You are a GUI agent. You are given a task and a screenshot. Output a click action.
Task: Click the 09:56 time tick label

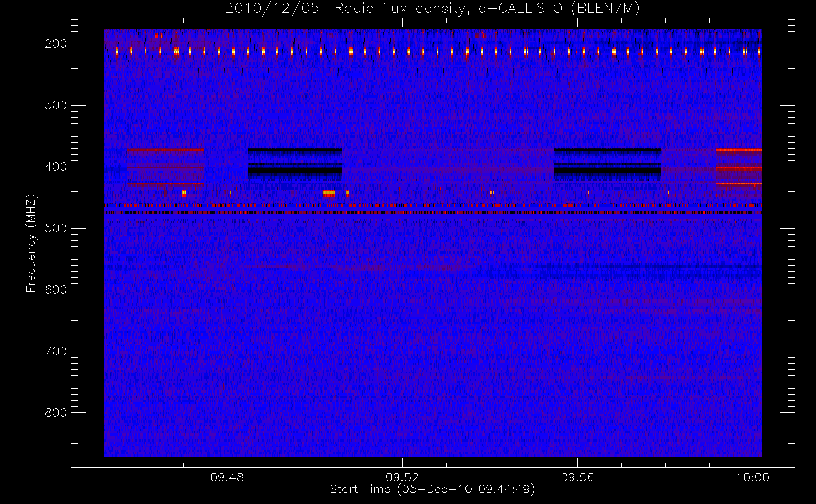[x=577, y=477]
